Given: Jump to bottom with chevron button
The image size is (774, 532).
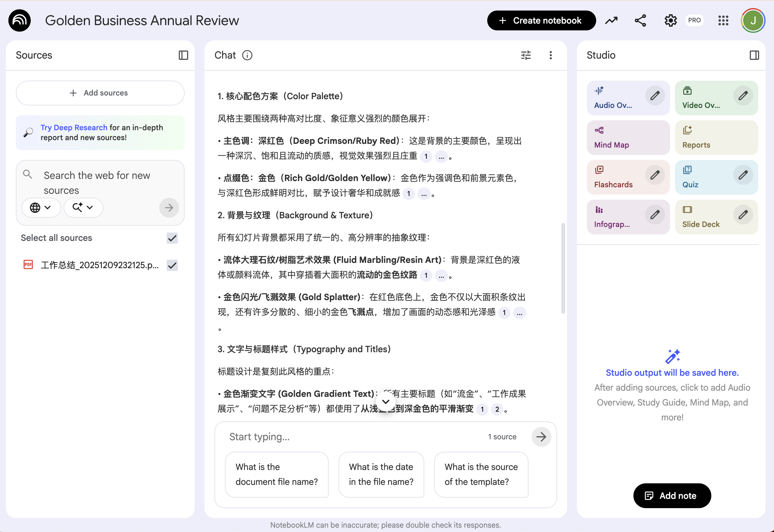Looking at the screenshot, I should pos(386,402).
